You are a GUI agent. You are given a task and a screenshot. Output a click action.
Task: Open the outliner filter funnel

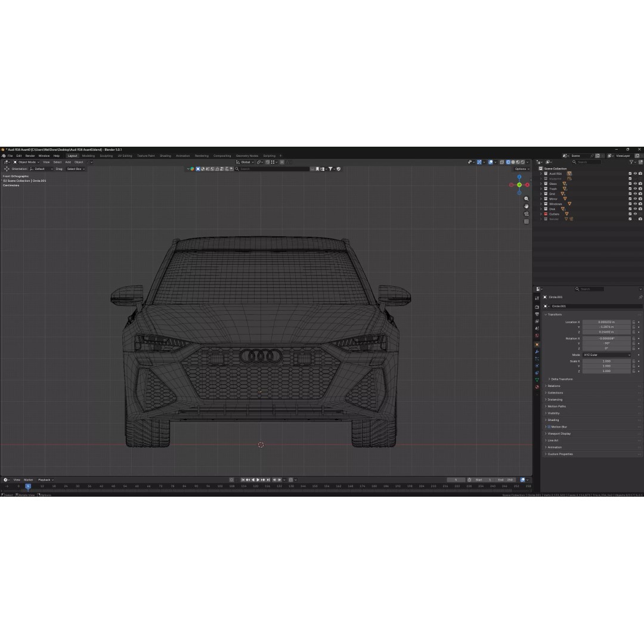(631, 162)
